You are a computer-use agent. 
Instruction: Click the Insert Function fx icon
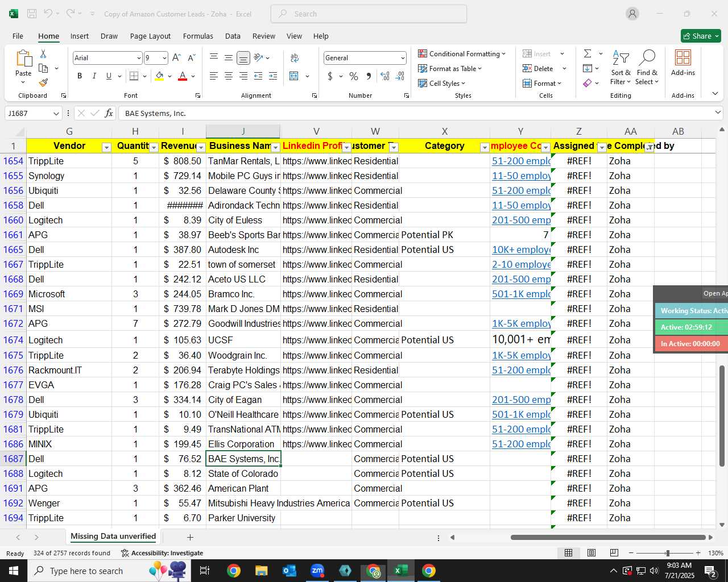tap(109, 113)
